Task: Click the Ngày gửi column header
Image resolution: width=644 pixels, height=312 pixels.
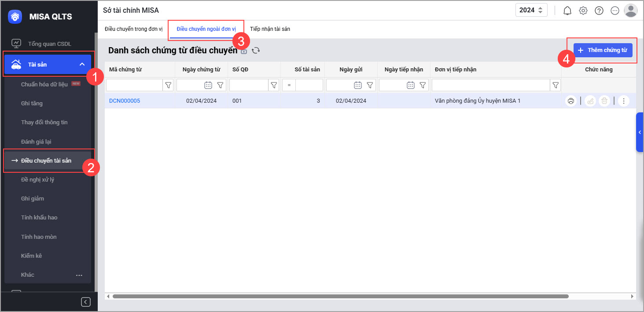Action: tap(351, 69)
